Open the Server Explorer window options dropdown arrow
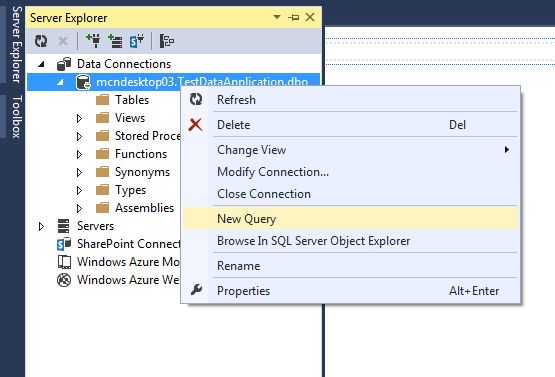555x377 pixels. pyautogui.click(x=277, y=17)
